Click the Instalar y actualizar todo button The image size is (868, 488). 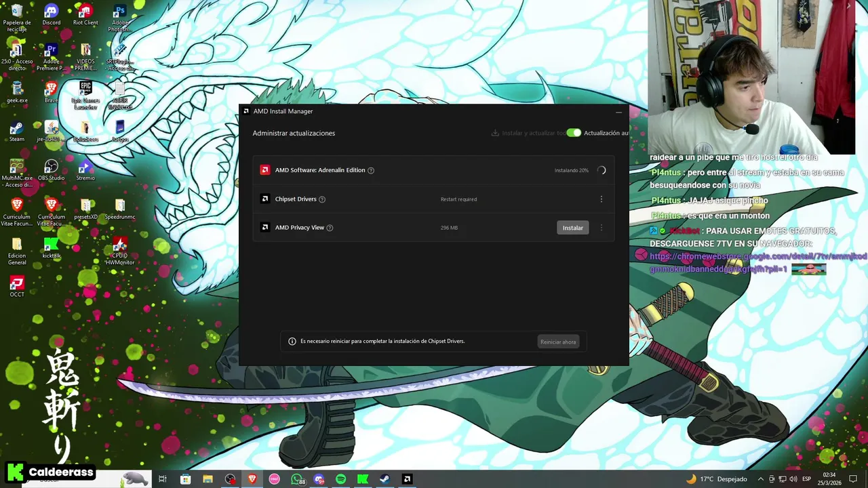click(x=528, y=133)
